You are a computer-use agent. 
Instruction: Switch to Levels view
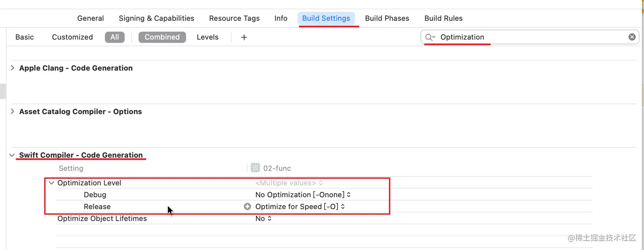coord(207,37)
